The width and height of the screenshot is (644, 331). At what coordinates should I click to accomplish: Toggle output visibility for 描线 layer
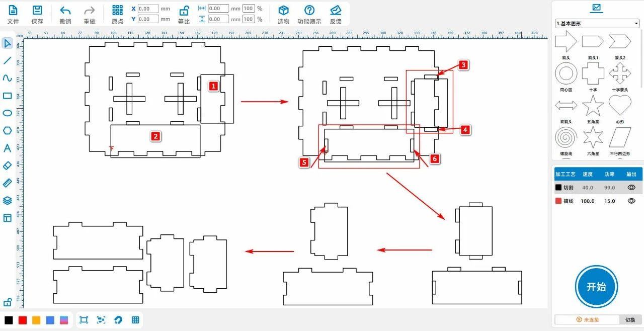(x=631, y=201)
